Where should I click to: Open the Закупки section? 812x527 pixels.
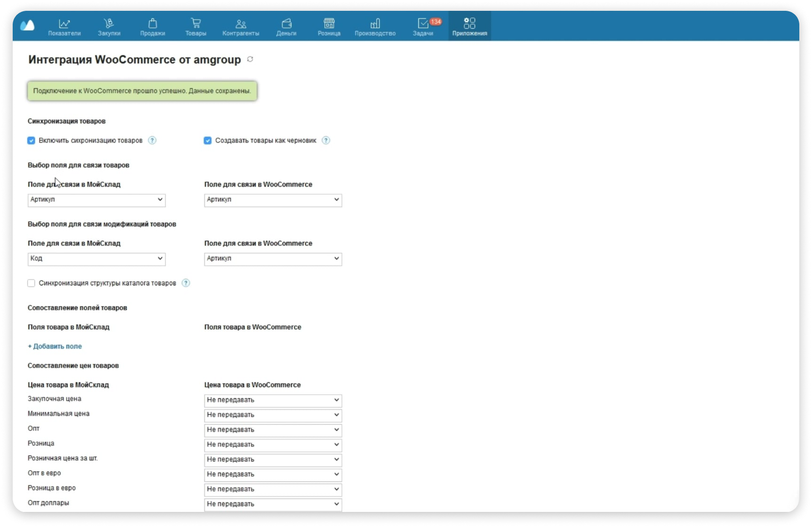pos(109,27)
